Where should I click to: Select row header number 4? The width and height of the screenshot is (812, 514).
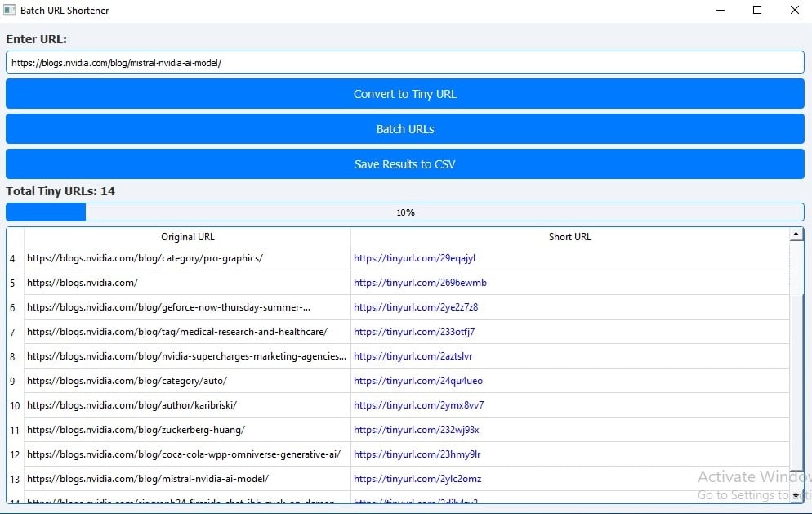12,258
